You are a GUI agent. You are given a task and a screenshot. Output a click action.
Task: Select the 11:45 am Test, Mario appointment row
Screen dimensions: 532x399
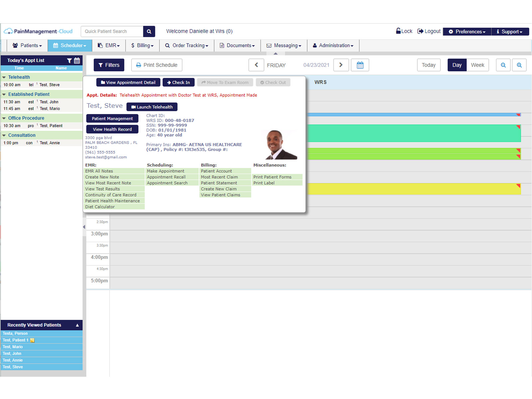click(x=42, y=109)
